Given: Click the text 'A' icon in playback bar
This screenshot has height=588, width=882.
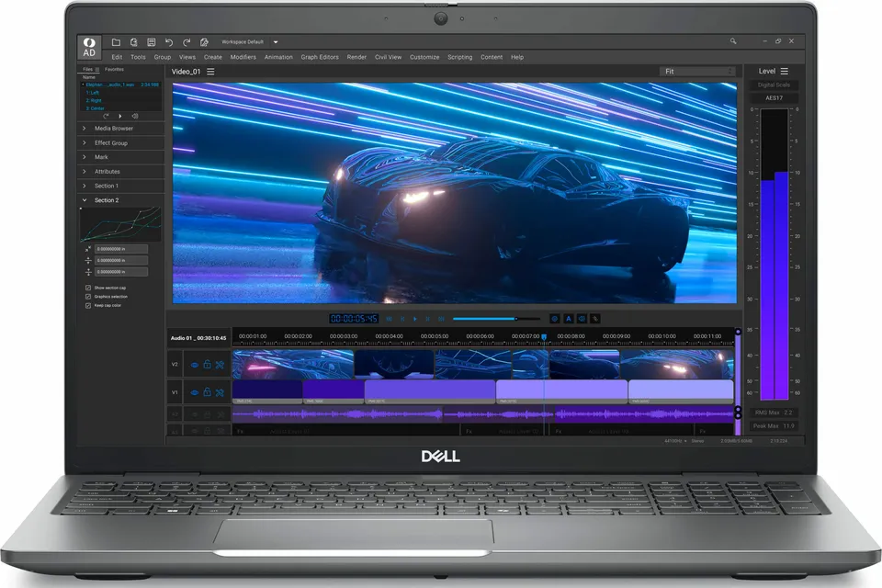Looking at the screenshot, I should pyautogui.click(x=568, y=319).
